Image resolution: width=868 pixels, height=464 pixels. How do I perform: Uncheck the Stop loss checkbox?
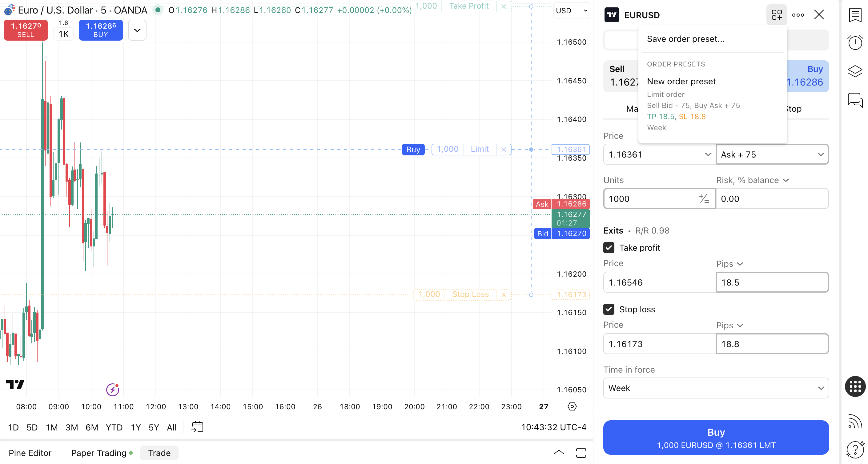tap(609, 309)
